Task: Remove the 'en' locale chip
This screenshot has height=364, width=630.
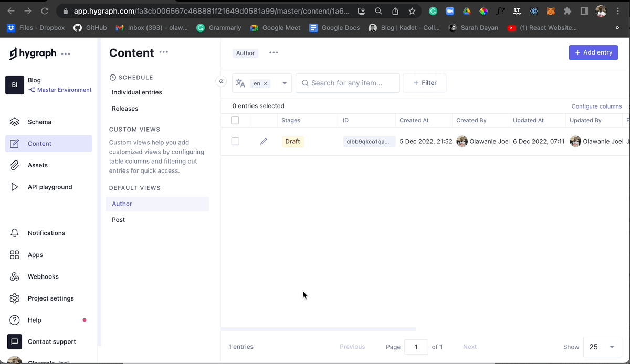Action: point(266,83)
